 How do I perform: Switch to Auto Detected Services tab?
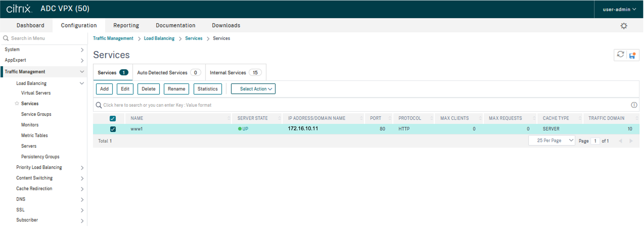[169, 72]
